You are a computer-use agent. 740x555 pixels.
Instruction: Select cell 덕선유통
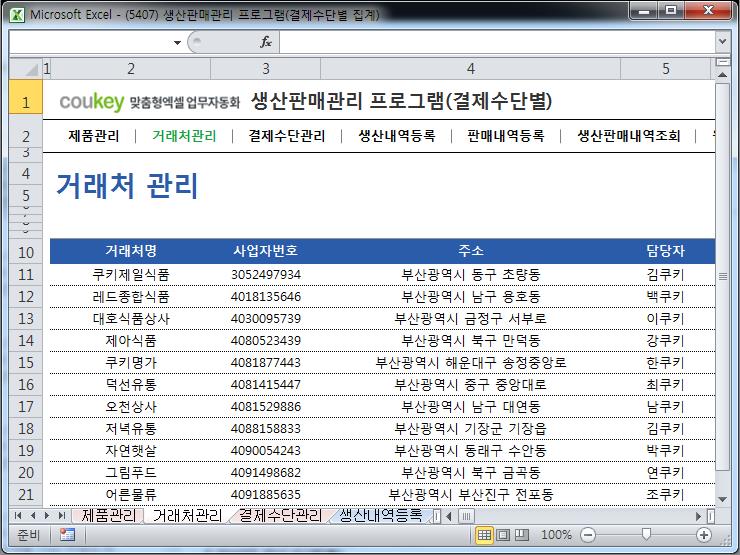pyautogui.click(x=131, y=385)
